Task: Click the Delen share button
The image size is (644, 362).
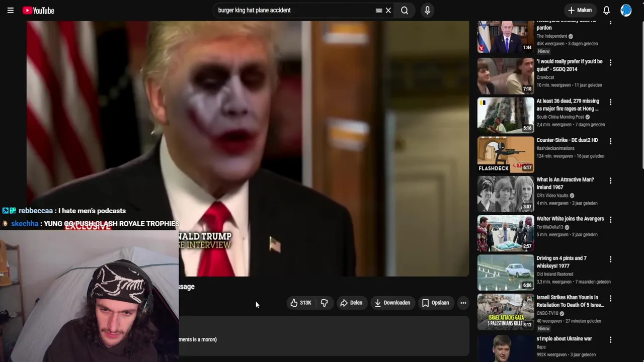Action: 351,303
